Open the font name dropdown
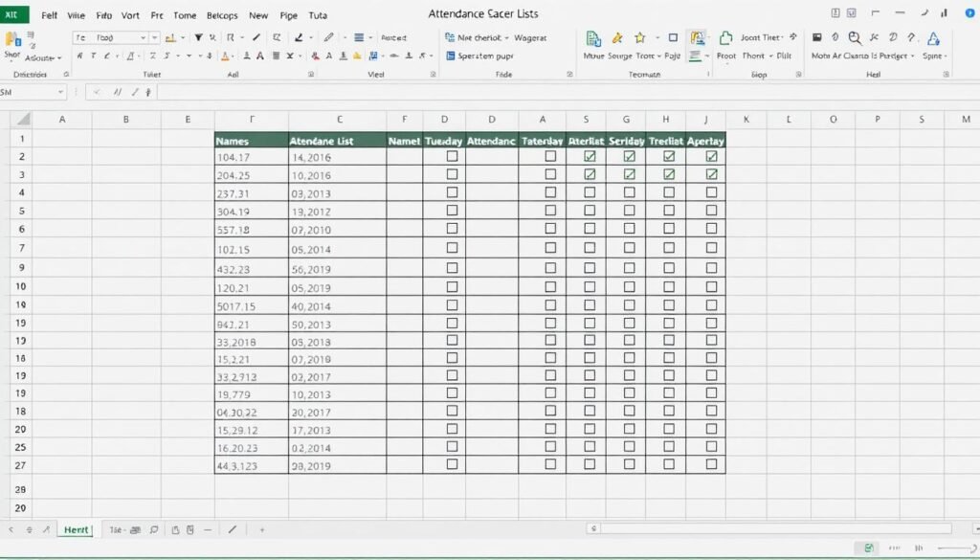The height and width of the screenshot is (560, 980). tap(144, 37)
